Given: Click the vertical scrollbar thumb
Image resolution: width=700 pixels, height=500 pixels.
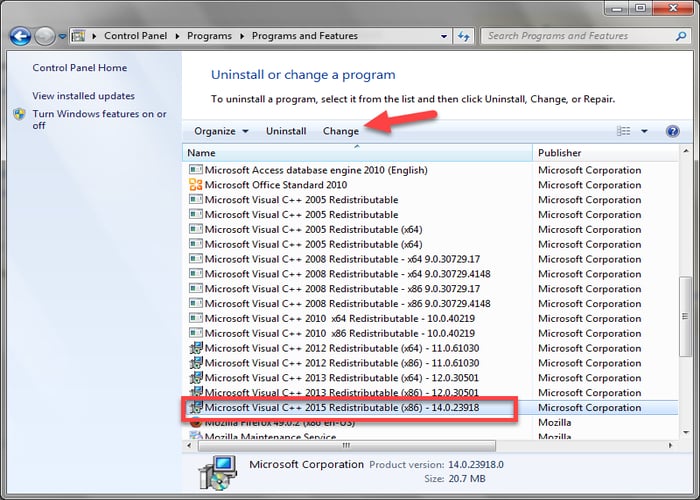Looking at the screenshot, I should pyautogui.click(x=685, y=316).
